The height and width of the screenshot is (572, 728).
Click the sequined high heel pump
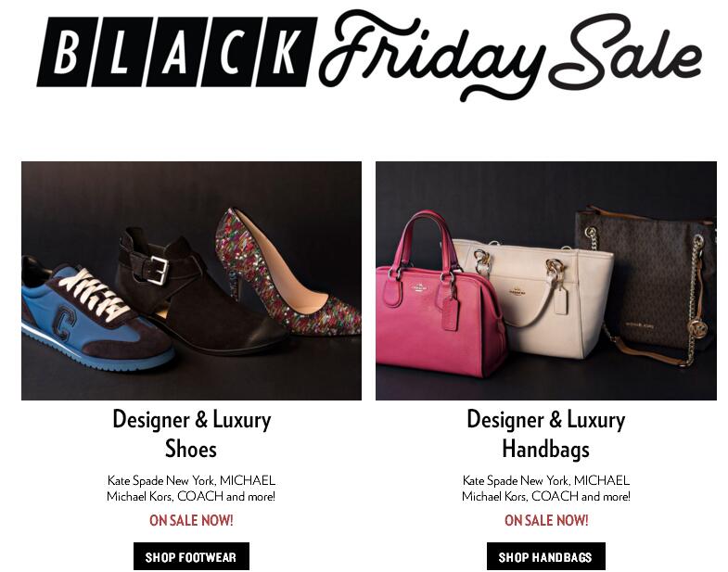287,273
